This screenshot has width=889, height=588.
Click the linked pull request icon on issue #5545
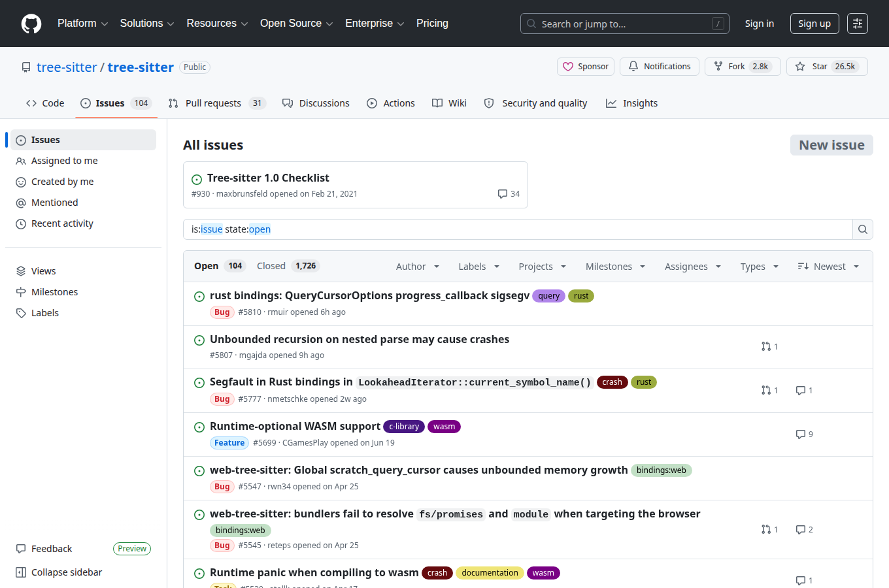[766, 529]
